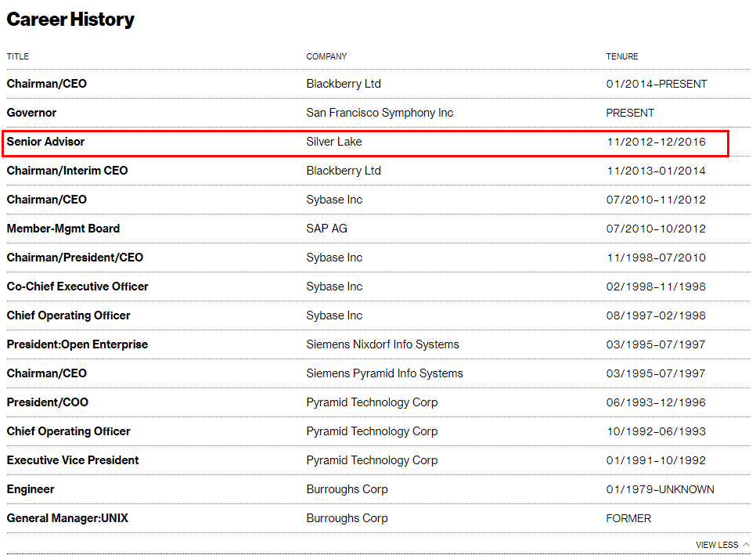Click the Governor title
Image resolution: width=756 pixels, height=555 pixels.
click(x=31, y=113)
